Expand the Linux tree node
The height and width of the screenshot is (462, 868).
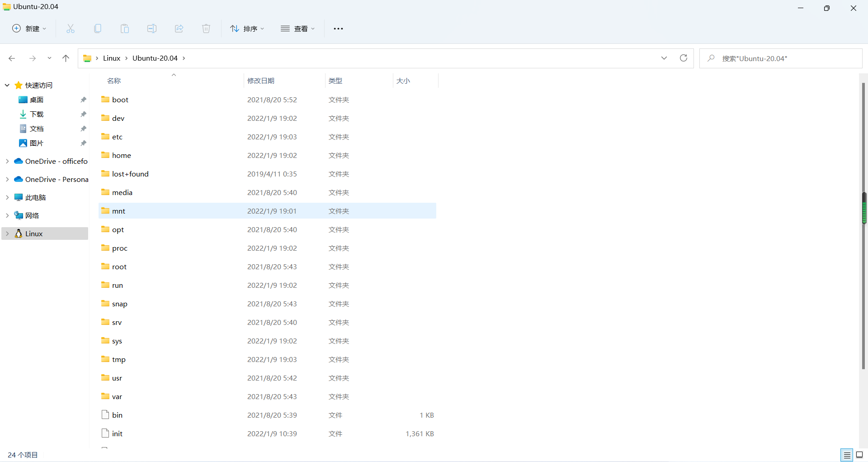coord(7,233)
